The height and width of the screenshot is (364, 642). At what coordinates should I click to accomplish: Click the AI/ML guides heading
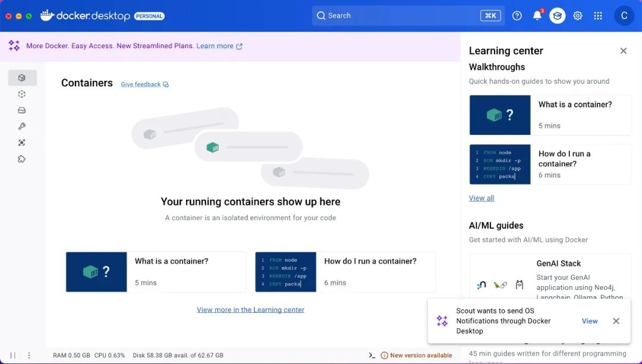pos(496,226)
